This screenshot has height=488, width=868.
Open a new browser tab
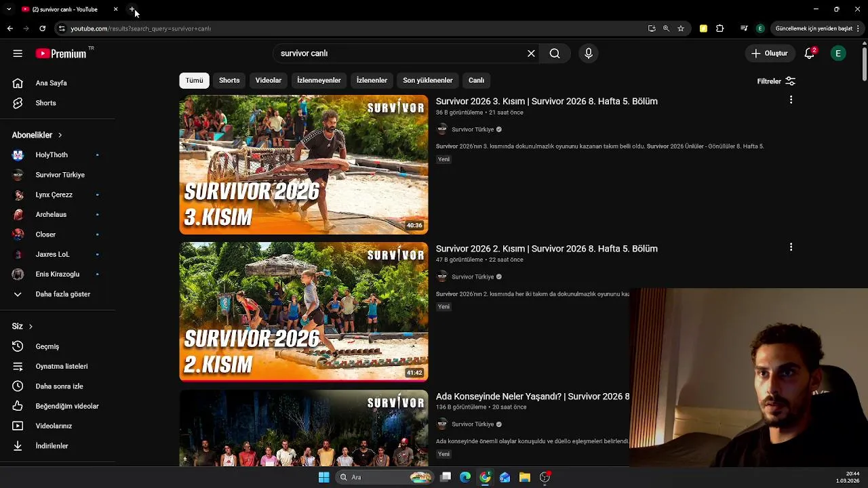click(x=132, y=9)
